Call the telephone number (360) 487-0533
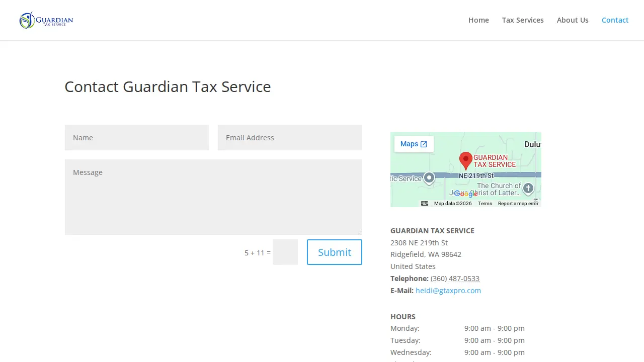 click(x=455, y=279)
